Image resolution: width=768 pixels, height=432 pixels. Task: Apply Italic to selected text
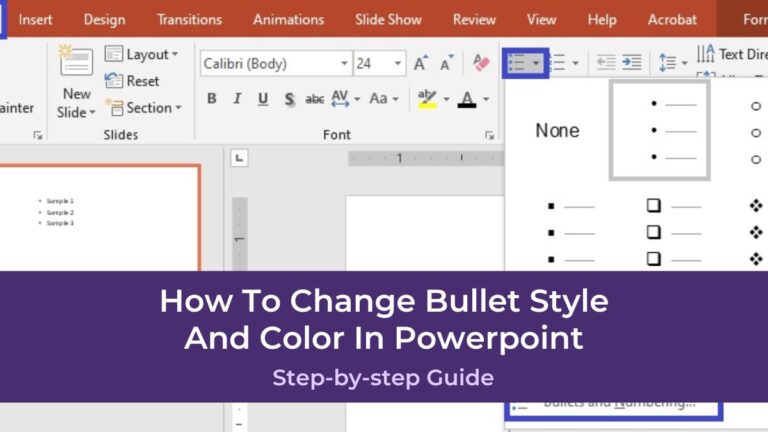click(237, 99)
